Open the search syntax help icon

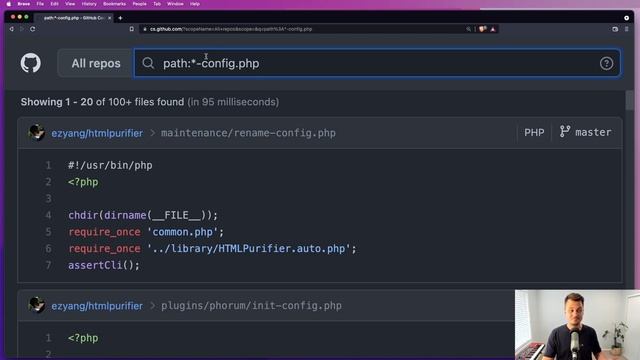606,63
